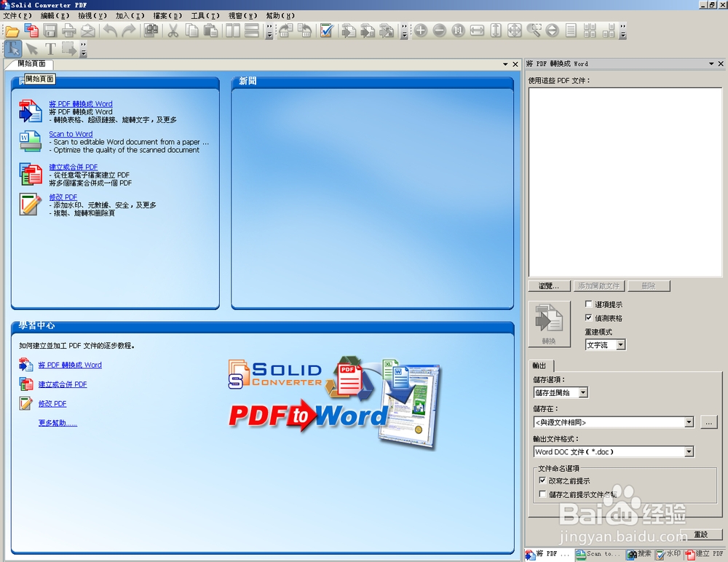Toggle the 改寫之前提示 checkbox
The image size is (728, 562).
[x=542, y=480]
